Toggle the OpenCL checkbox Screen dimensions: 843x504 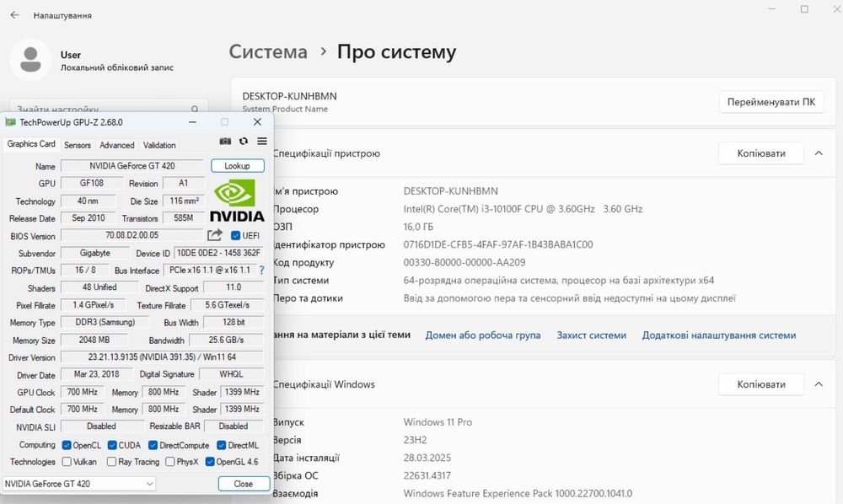(67, 445)
